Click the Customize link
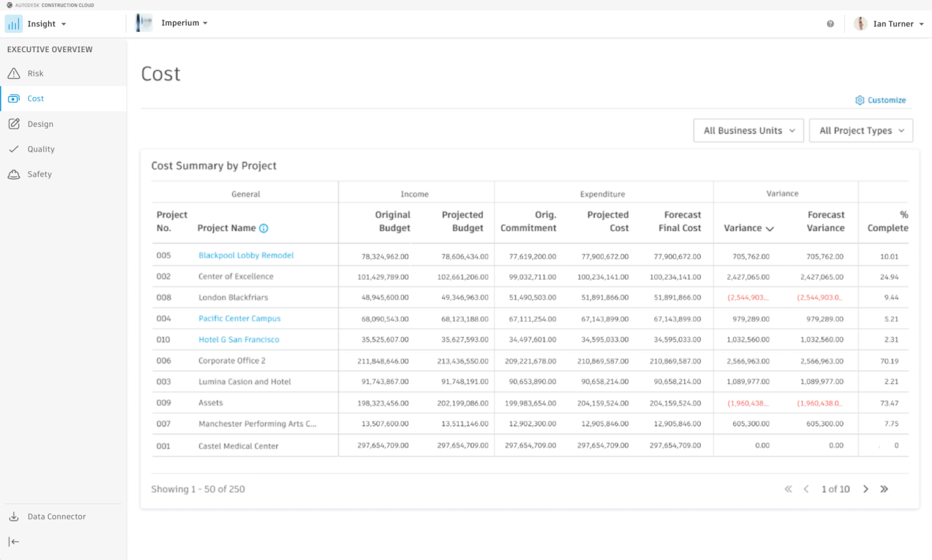The height and width of the screenshot is (560, 932). [886, 100]
